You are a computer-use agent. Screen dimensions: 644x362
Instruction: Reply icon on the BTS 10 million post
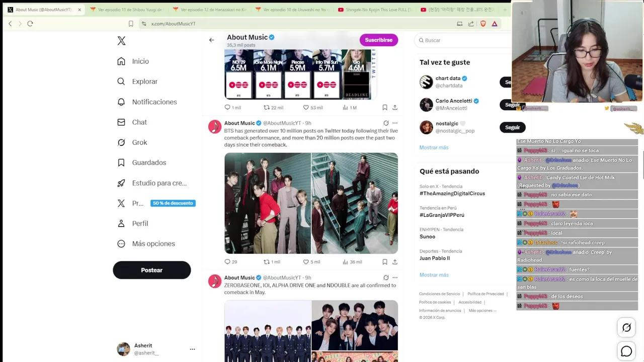click(227, 261)
